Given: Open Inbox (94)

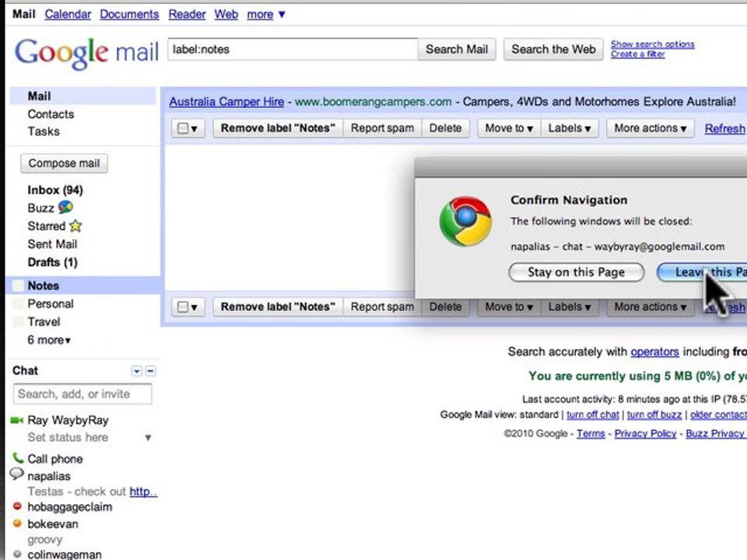Looking at the screenshot, I should click(x=55, y=191).
